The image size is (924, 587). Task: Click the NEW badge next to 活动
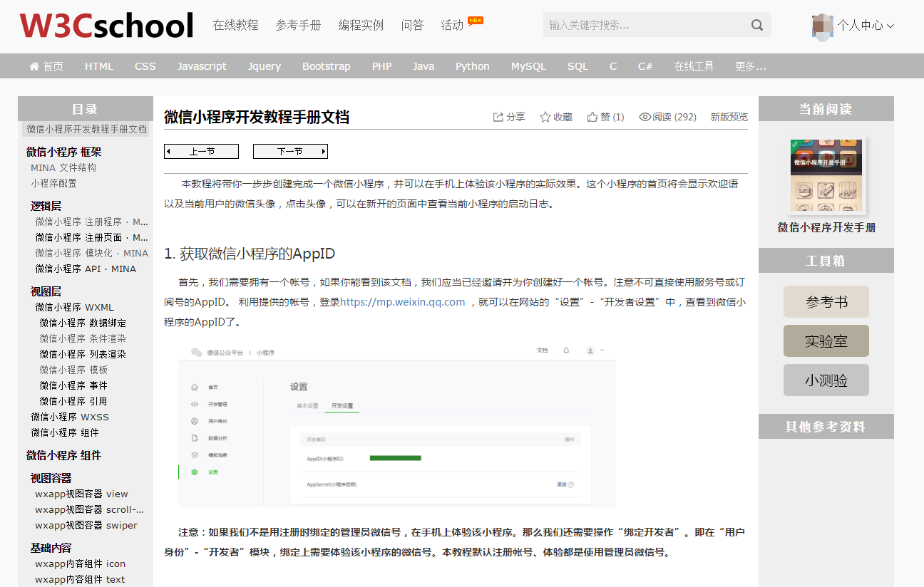tap(475, 20)
